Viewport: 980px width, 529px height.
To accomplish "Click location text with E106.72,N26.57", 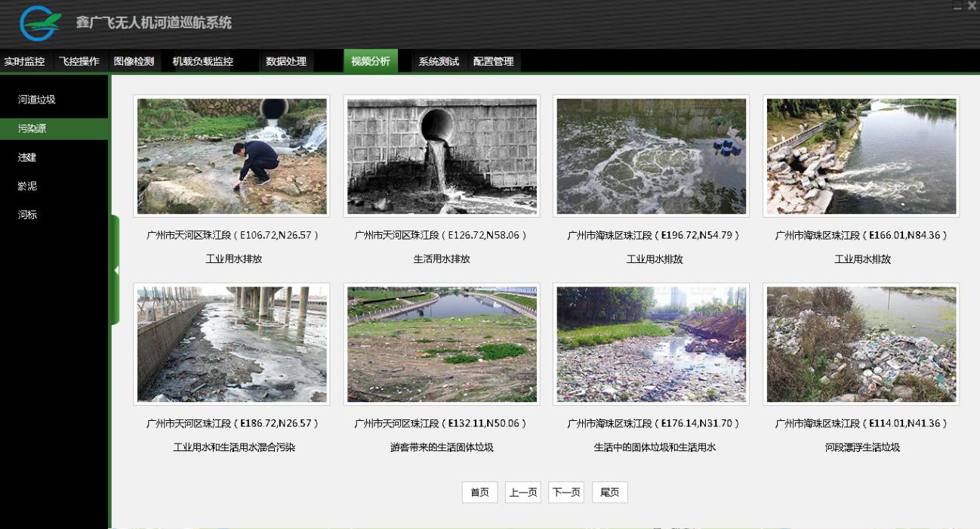I will pos(233,236).
